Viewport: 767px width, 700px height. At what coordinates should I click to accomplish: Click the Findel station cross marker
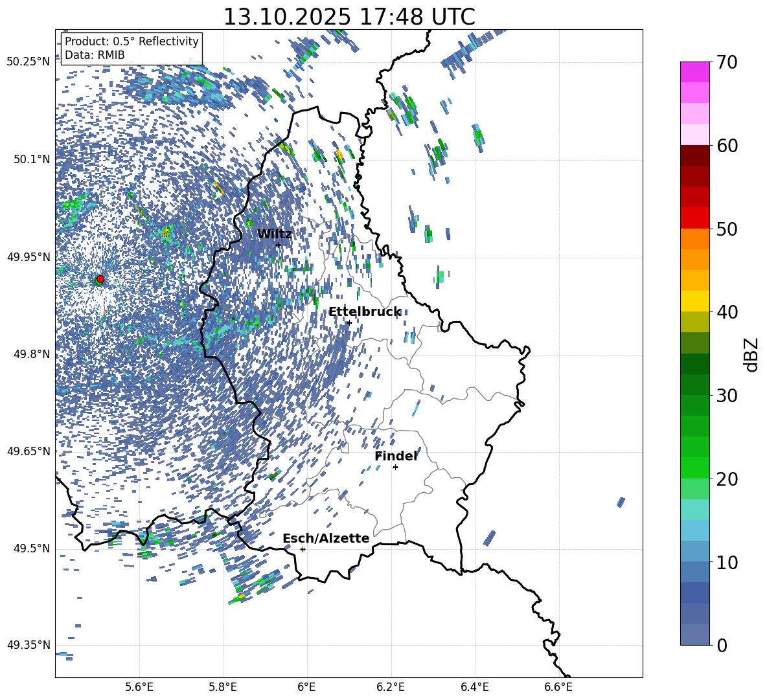click(395, 468)
